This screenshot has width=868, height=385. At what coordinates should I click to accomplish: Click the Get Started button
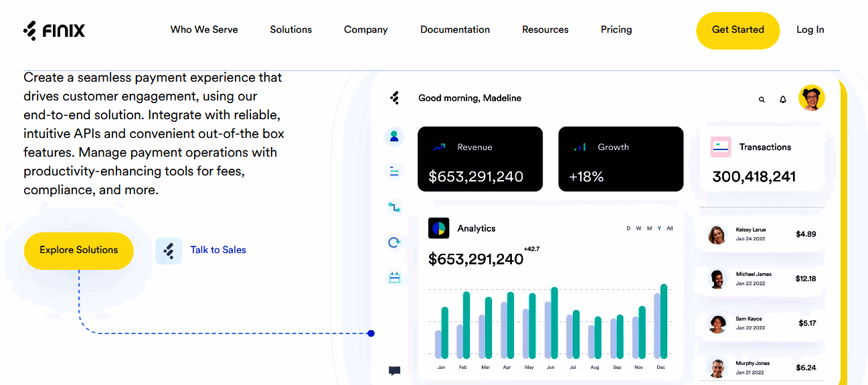point(737,30)
